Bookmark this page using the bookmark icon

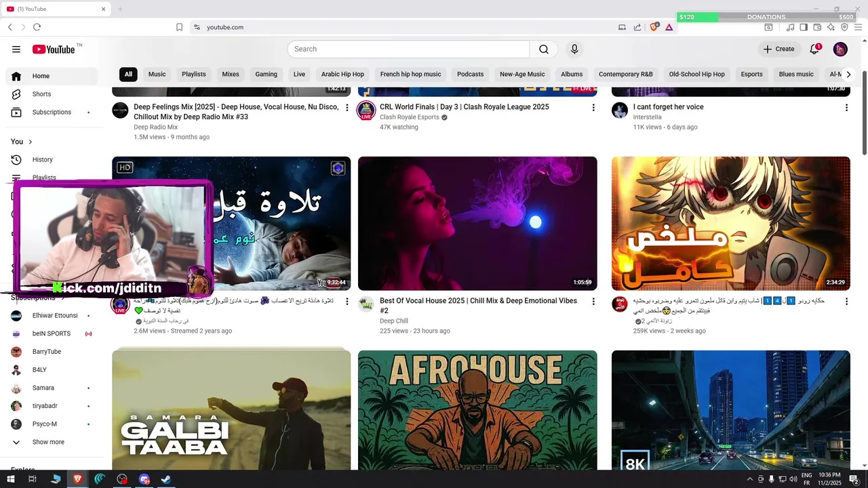179,27
